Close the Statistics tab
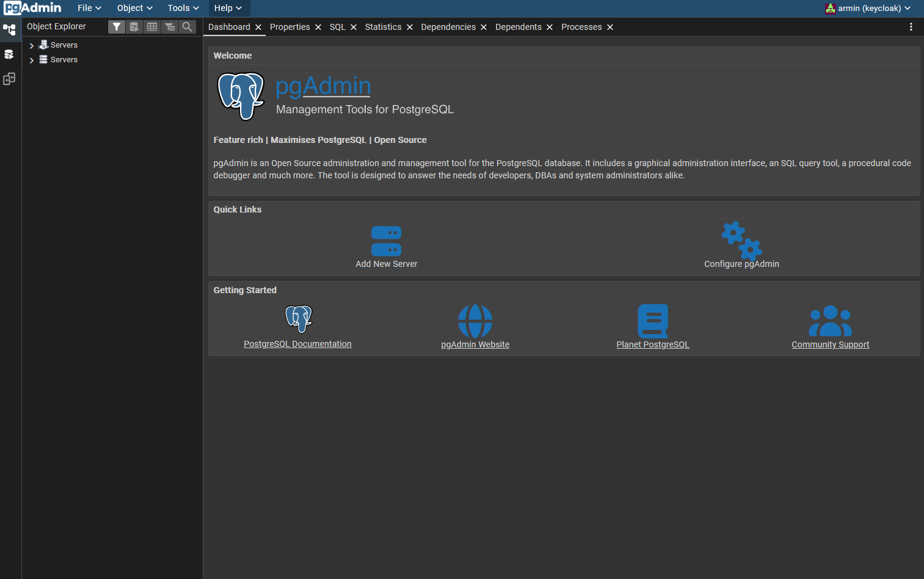Viewport: 924px width, 579px height. coord(410,27)
